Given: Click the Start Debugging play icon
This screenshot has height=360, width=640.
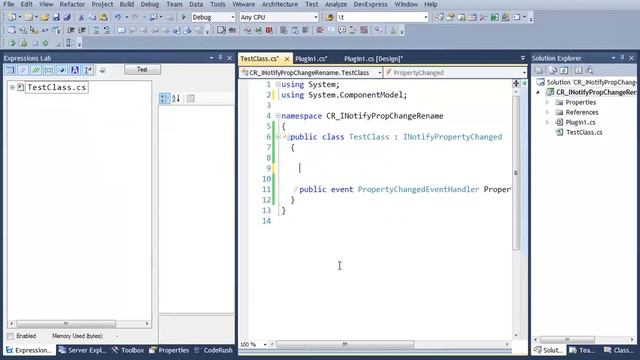Looking at the screenshot, I should pyautogui.click(x=184, y=17).
